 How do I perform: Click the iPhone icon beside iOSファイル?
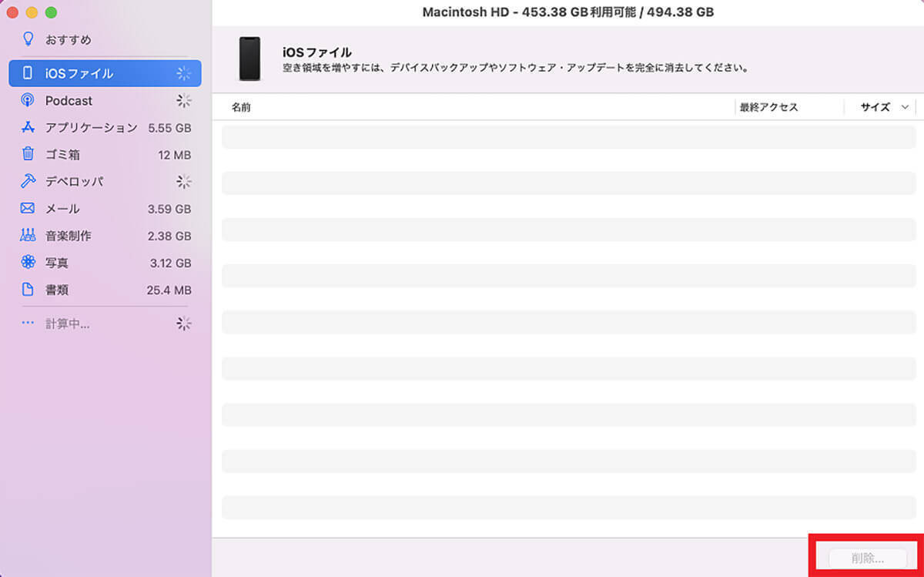[28, 73]
